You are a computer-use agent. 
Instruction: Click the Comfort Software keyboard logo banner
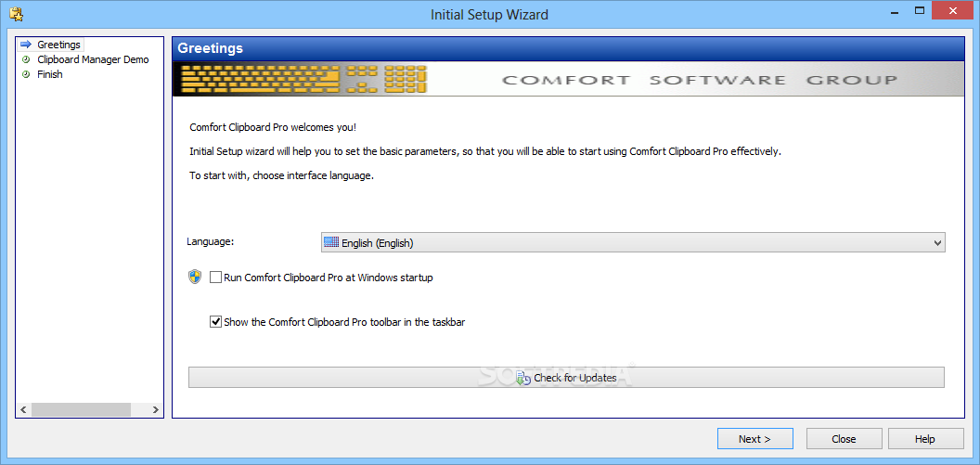pyautogui.click(x=568, y=79)
